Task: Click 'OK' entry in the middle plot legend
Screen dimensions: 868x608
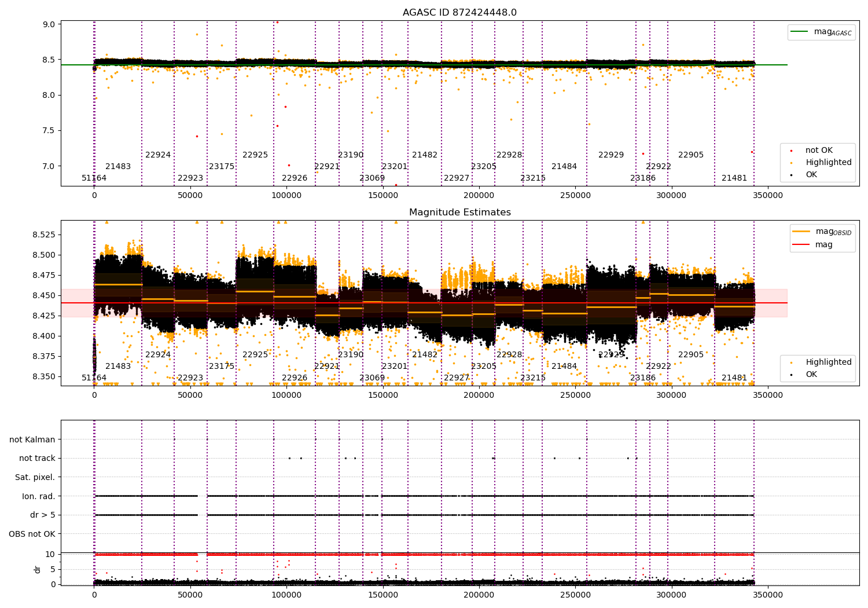Action: point(811,375)
